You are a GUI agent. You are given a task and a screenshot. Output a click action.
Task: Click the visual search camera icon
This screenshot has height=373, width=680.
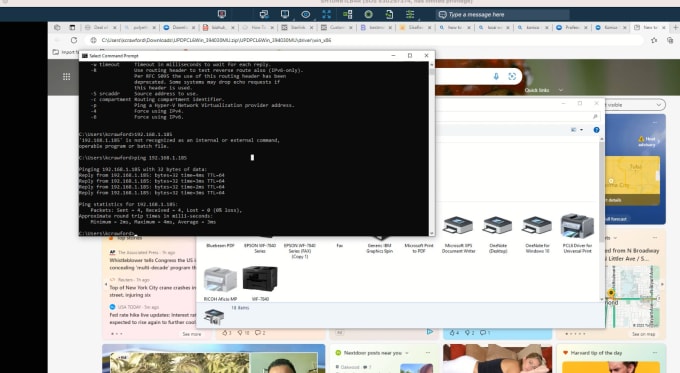[512, 76]
